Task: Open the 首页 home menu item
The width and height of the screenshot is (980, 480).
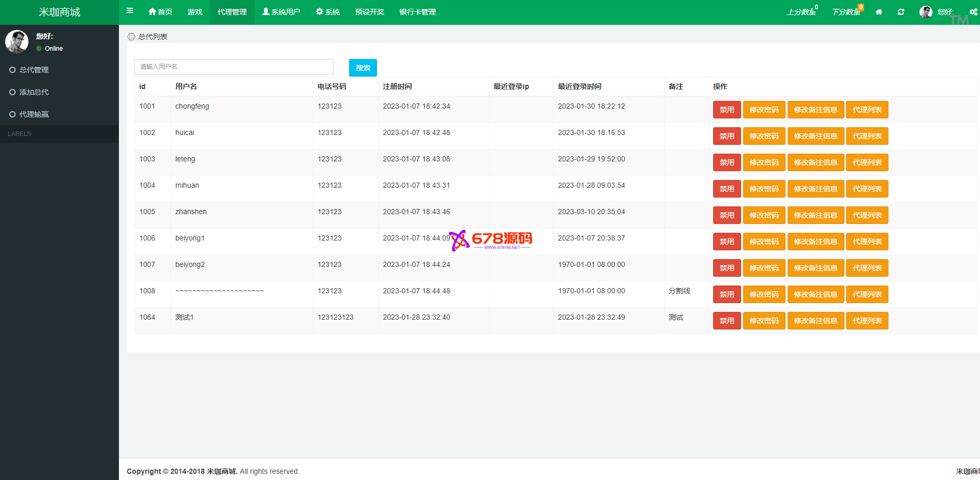Action: [160, 12]
